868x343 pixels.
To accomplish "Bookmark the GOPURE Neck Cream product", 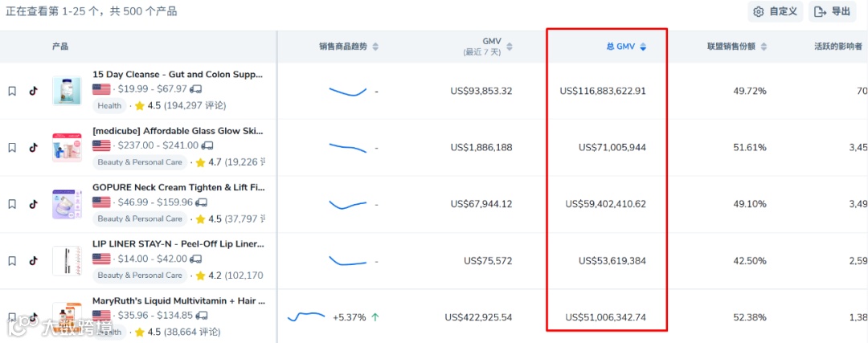I will coord(11,204).
